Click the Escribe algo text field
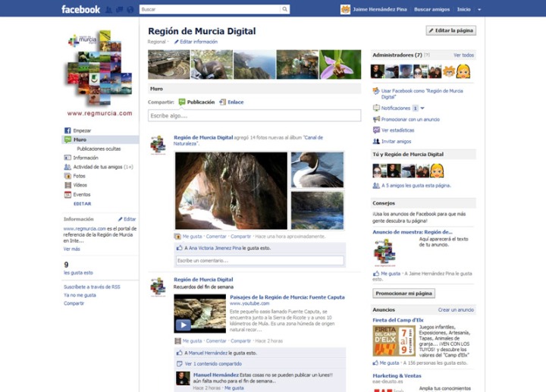546x392 pixels. coord(254,116)
